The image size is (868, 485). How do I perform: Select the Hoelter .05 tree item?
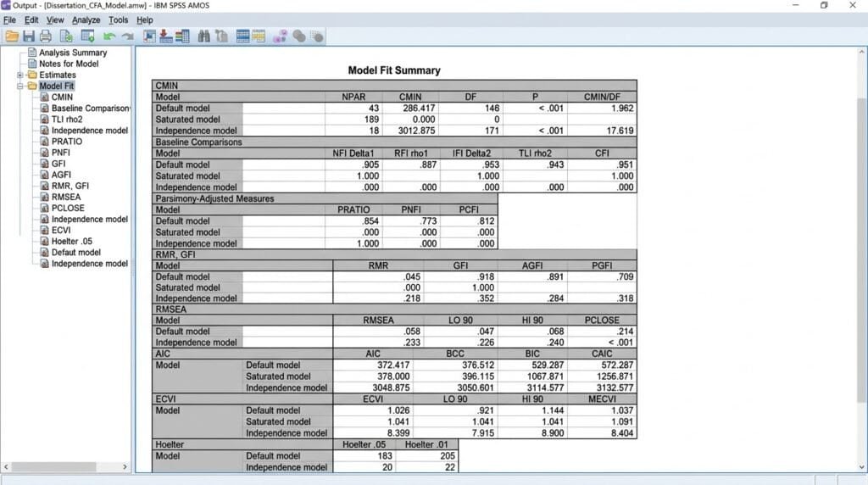coord(72,241)
